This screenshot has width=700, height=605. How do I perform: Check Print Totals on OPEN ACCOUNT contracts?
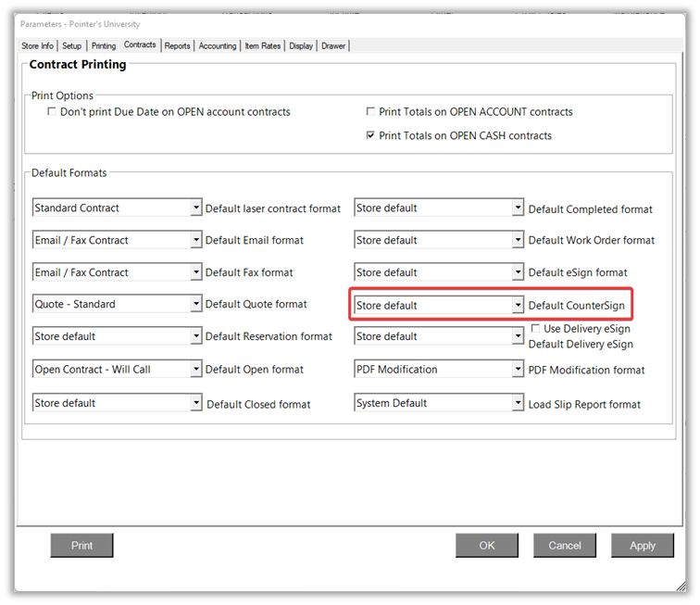pyautogui.click(x=370, y=112)
